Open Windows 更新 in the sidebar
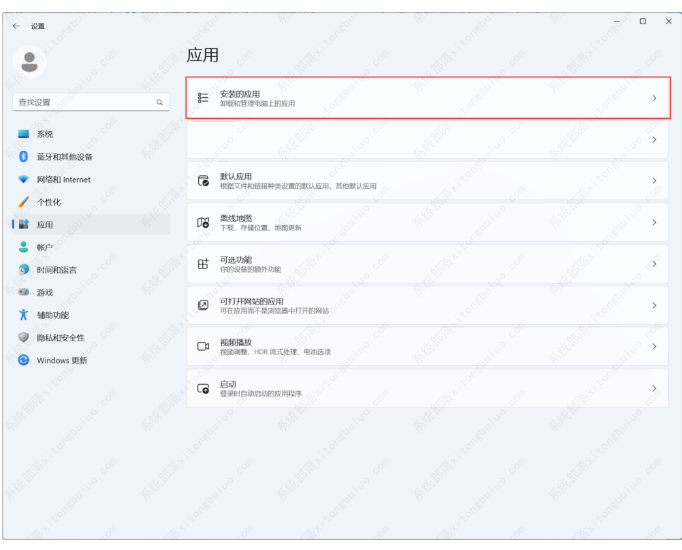Image resolution: width=682 pixels, height=550 pixels. coord(91,360)
